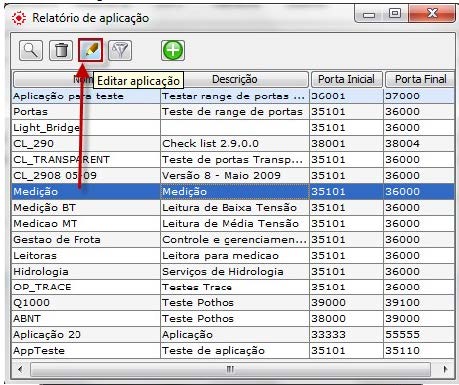Select the AppTeste row
459x385 pixels.
point(233,351)
